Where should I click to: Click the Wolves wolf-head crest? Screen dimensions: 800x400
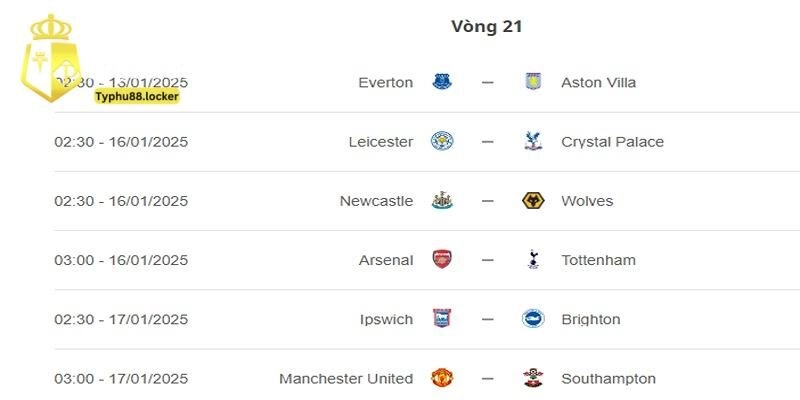[533, 201]
